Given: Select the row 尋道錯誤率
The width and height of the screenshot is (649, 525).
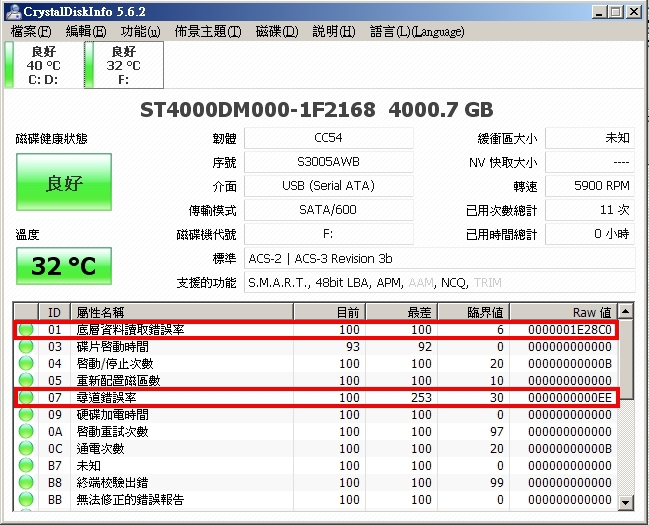Looking at the screenshot, I should tap(316, 397).
